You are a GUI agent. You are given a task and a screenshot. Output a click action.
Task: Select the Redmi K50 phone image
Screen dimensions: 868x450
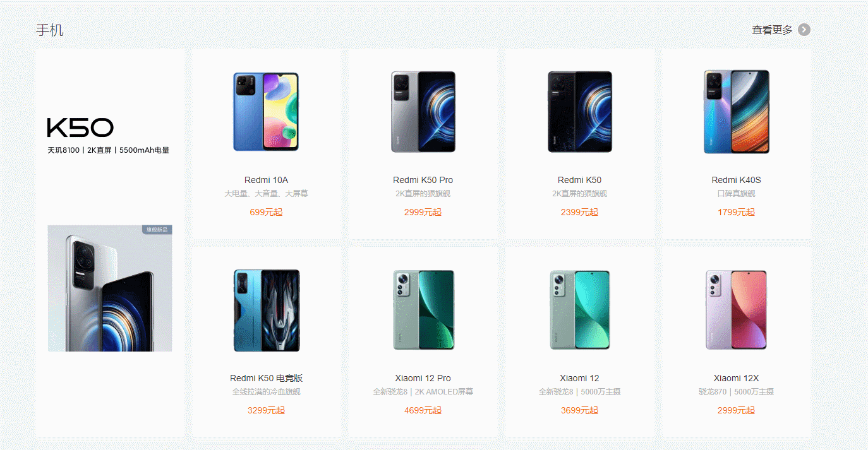point(579,112)
